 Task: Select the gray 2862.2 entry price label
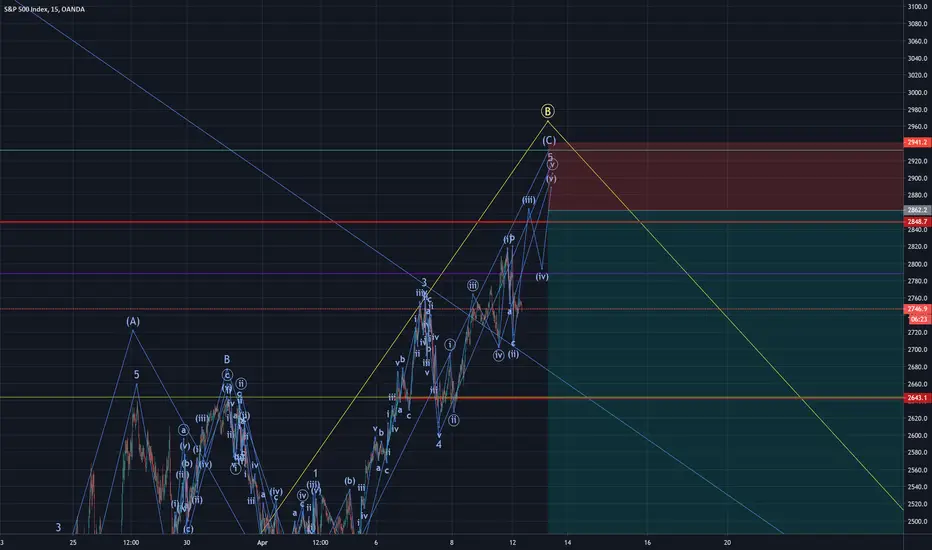pos(917,210)
